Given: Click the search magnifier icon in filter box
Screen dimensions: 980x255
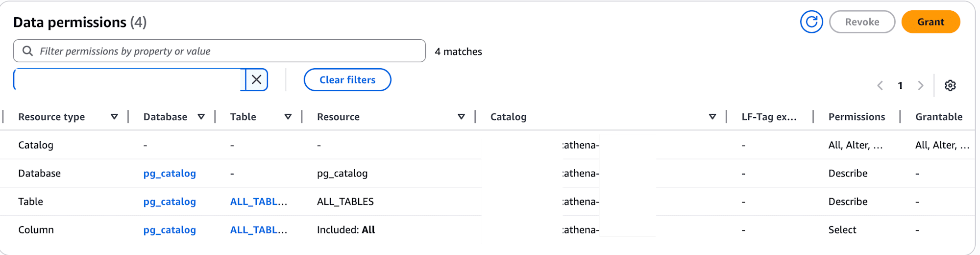Looking at the screenshot, I should (28, 51).
